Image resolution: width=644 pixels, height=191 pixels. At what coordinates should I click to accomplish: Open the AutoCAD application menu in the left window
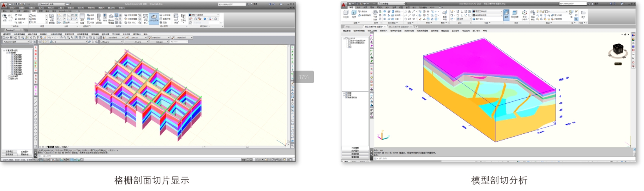pos(4,6)
